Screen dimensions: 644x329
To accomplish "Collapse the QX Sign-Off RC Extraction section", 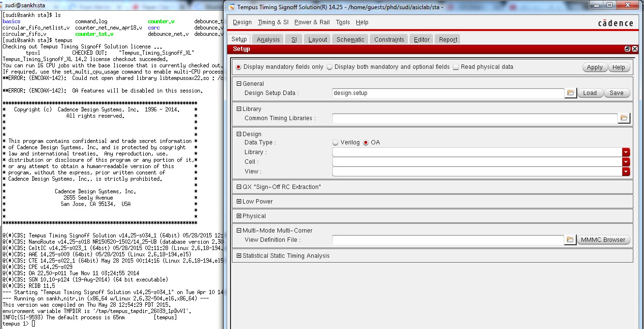I will tap(239, 187).
